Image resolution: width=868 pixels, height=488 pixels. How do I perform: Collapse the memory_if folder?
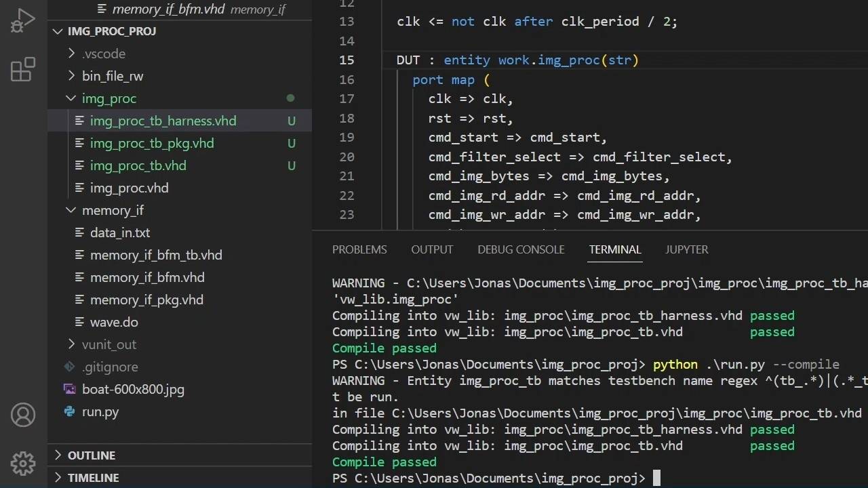[x=71, y=210]
